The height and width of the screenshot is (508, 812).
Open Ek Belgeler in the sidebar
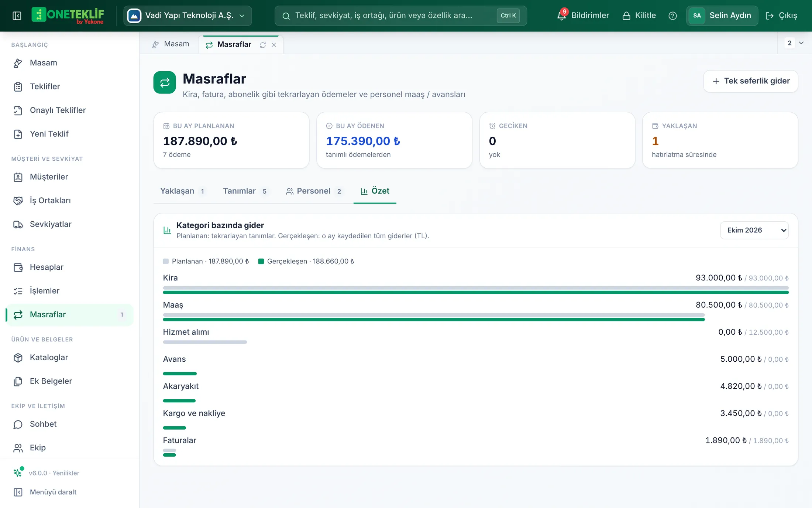pyautogui.click(x=69, y=381)
